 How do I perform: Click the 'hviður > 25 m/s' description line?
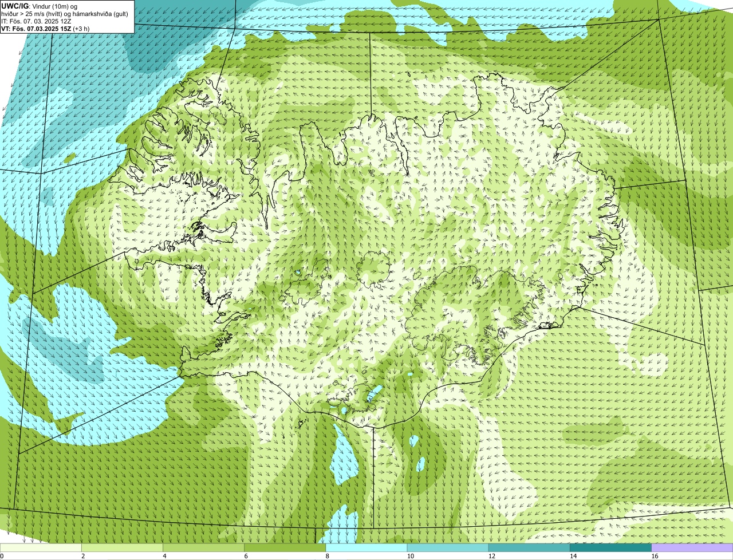click(x=64, y=13)
